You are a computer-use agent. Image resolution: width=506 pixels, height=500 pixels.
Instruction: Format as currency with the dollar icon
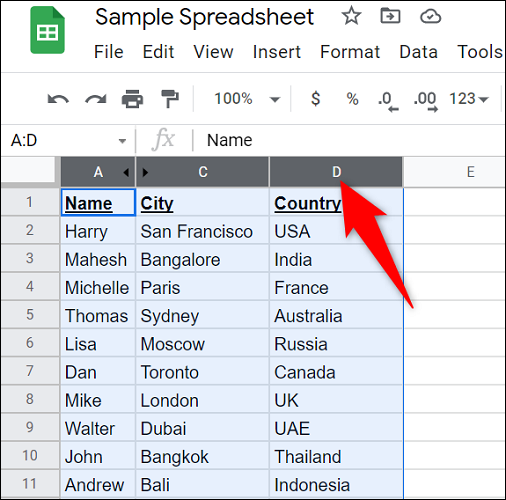[x=315, y=99]
